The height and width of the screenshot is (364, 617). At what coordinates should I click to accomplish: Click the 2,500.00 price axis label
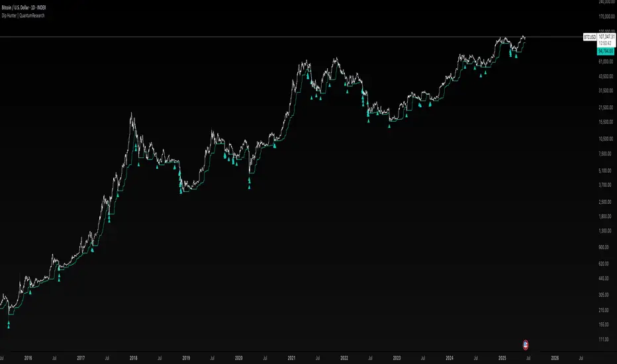(x=606, y=203)
